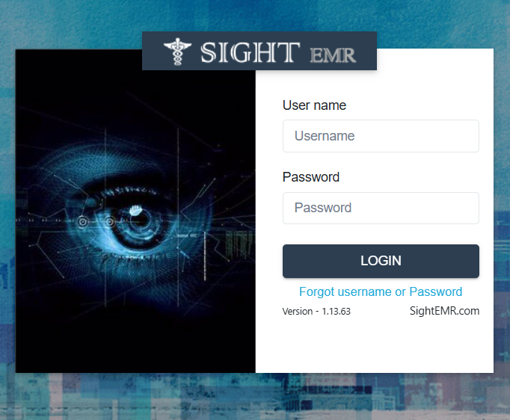Click the leftmost concentric target circle beside the eye
The image size is (510, 420).
click(83, 222)
